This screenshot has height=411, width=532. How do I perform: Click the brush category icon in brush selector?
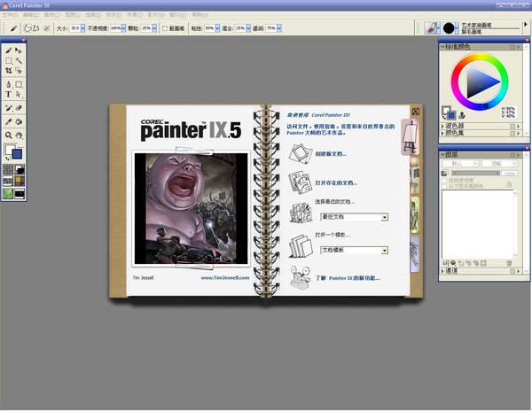[x=431, y=28]
